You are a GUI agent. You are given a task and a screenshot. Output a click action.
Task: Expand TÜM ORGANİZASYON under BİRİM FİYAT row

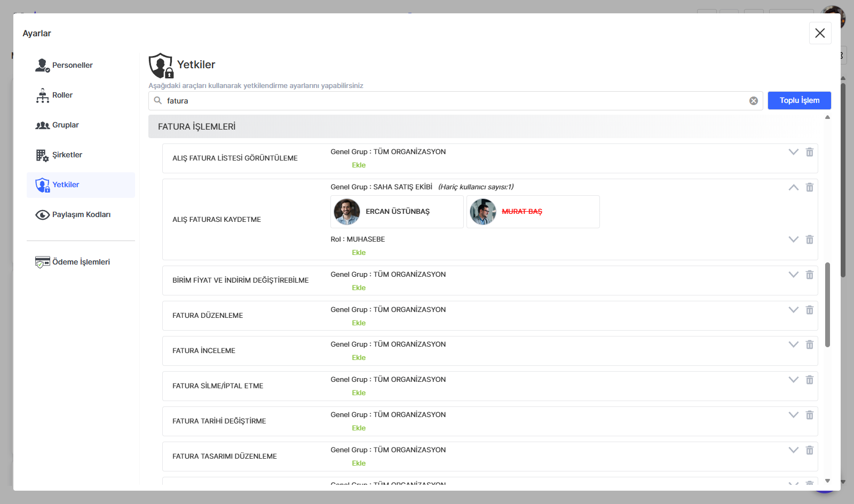793,275
